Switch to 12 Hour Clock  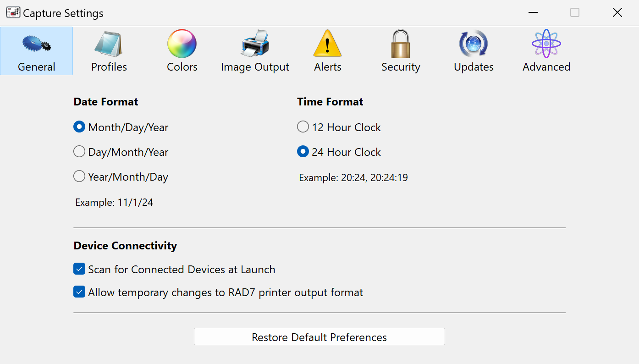pyautogui.click(x=303, y=127)
